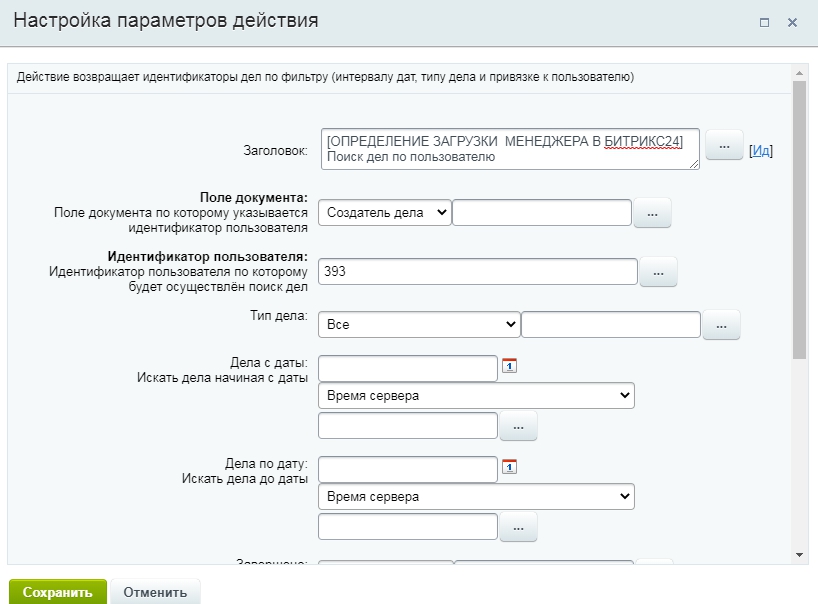Click the Заголовок text area
This screenshot has width=818, height=604.
(510, 149)
